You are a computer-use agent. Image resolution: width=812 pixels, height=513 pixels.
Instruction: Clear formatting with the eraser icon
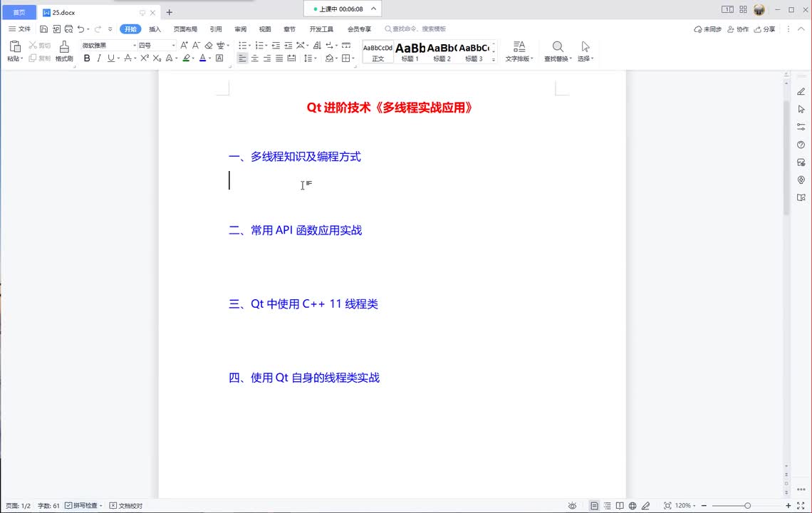tap(209, 45)
